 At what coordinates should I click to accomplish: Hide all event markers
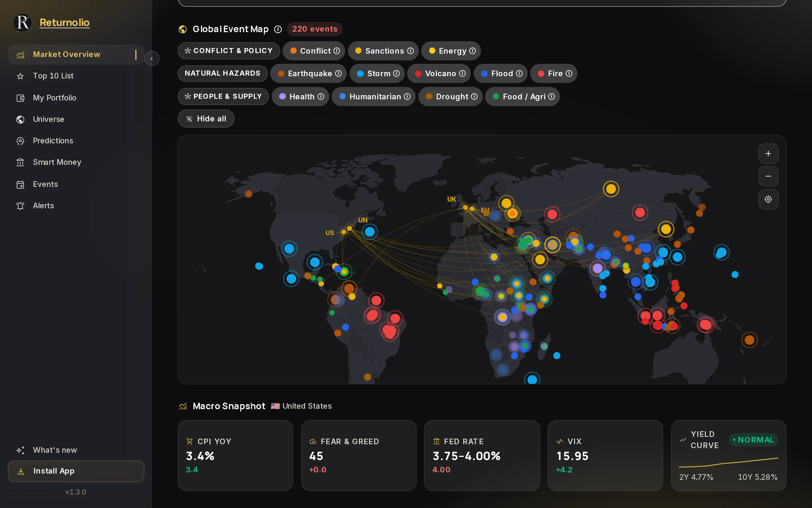coord(206,119)
